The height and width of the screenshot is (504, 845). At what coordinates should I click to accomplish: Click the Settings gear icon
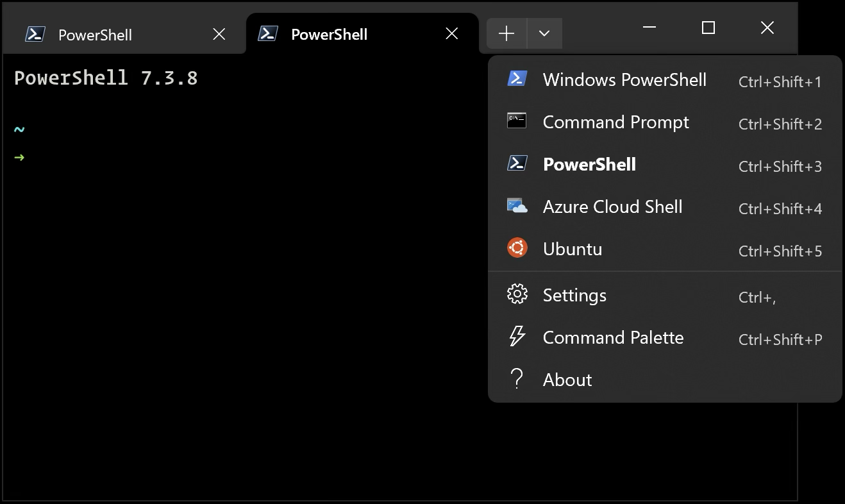point(517,294)
